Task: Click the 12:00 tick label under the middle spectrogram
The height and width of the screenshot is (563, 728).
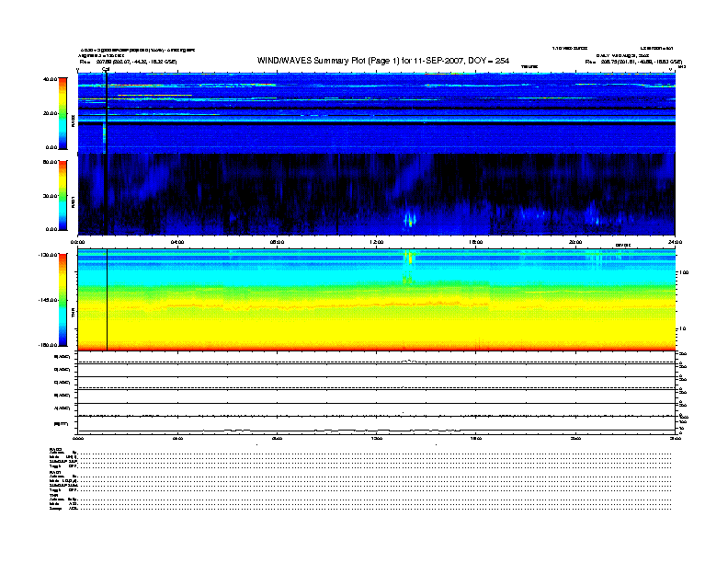Action: (377, 242)
